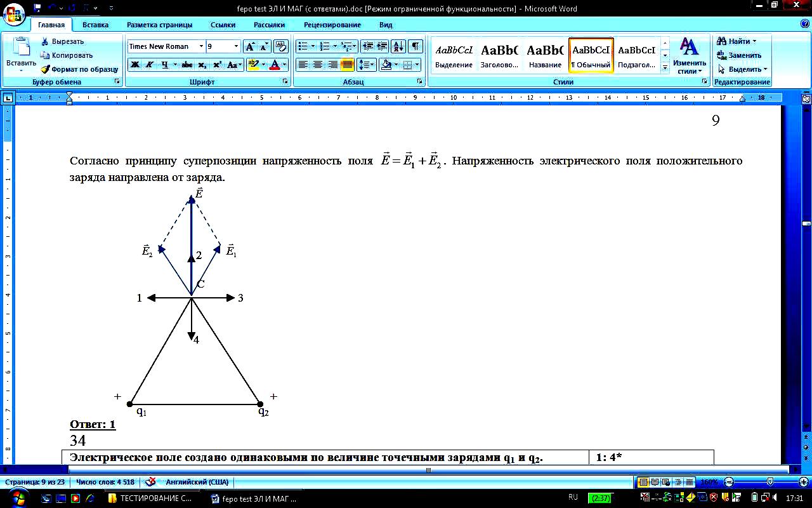The image size is (812, 508).
Task: Click the bulleted list icon
Action: [x=303, y=46]
